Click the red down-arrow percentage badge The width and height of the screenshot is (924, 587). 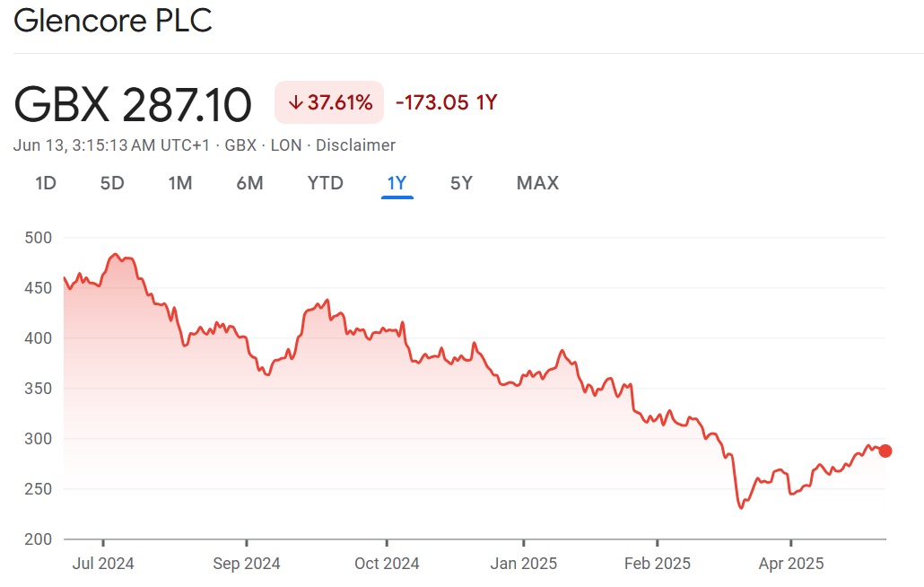coord(329,102)
